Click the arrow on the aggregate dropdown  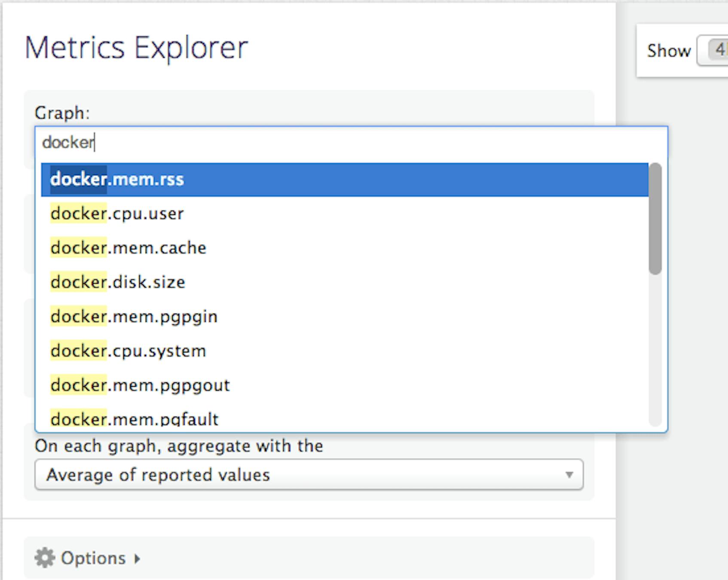(x=569, y=475)
